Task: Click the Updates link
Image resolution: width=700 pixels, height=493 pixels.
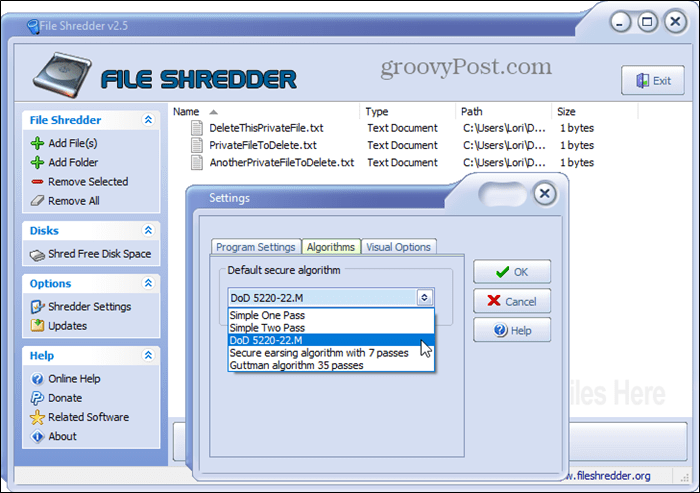Action: (x=67, y=326)
